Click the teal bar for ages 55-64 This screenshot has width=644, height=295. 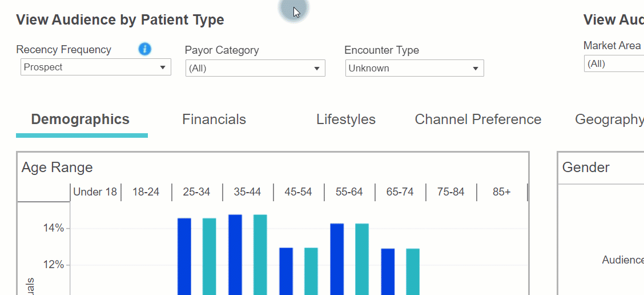(x=362, y=259)
